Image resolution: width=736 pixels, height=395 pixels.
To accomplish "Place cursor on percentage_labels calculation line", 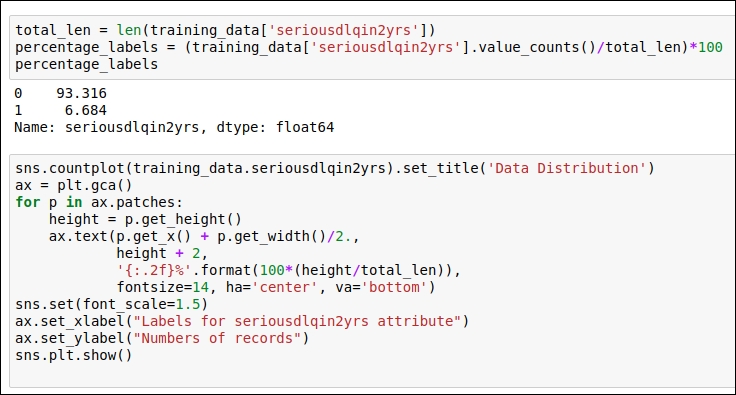I will click(x=368, y=47).
